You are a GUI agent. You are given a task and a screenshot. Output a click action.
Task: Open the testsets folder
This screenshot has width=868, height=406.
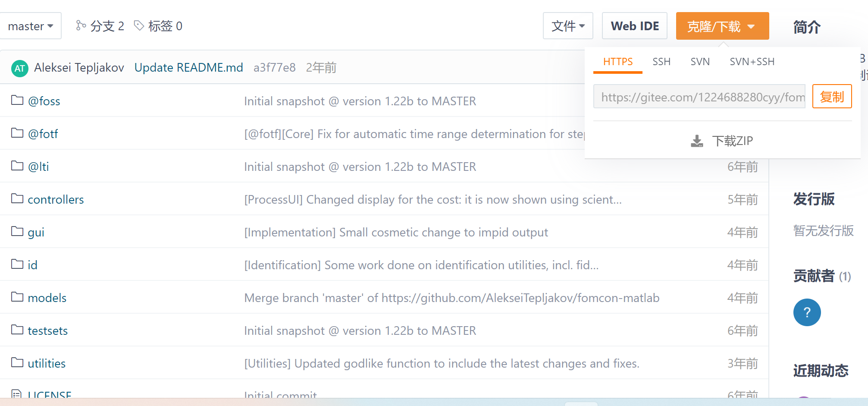click(x=47, y=330)
